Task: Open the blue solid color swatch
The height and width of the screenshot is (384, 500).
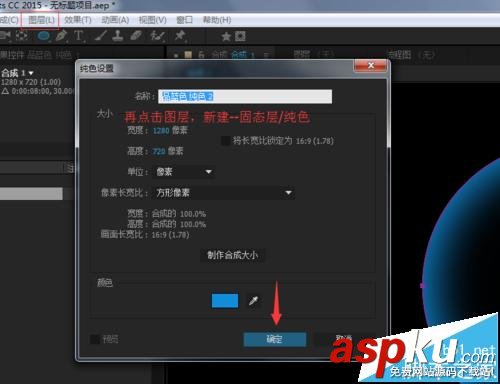Action: [225, 301]
